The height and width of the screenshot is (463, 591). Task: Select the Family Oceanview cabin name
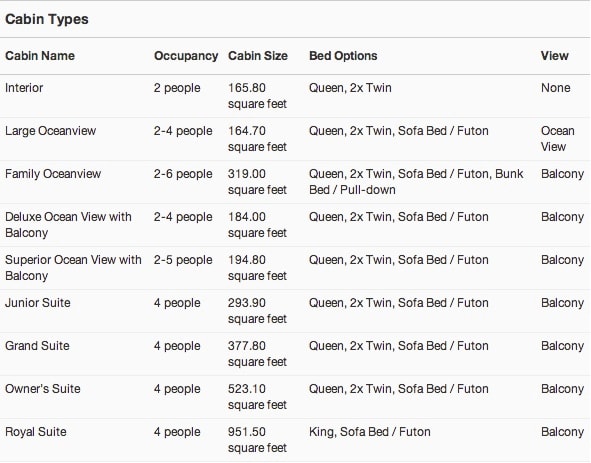(53, 174)
